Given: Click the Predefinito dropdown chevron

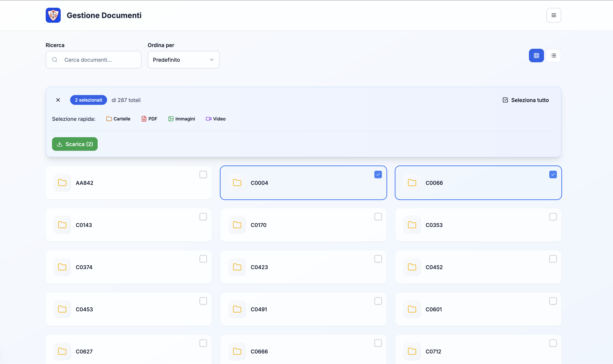Looking at the screenshot, I should click(x=211, y=60).
